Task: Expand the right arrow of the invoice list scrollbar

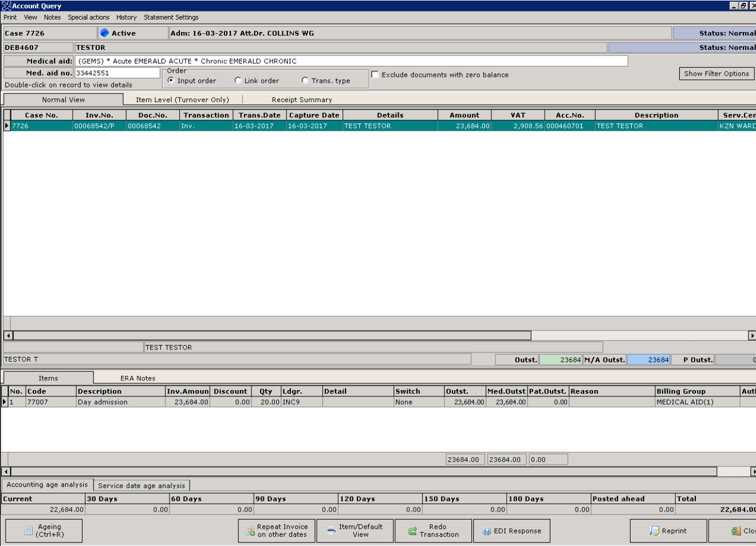Action: (752, 335)
